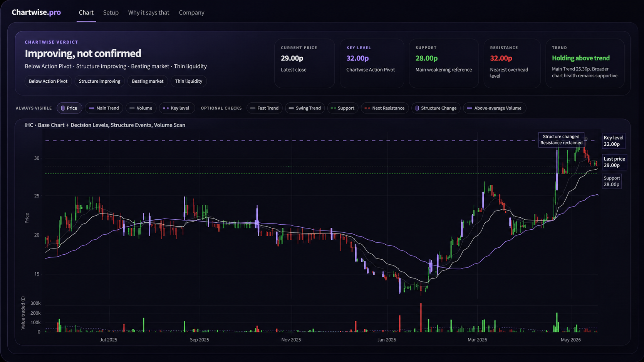Select the Resistance 32.00p card

tap(512, 63)
